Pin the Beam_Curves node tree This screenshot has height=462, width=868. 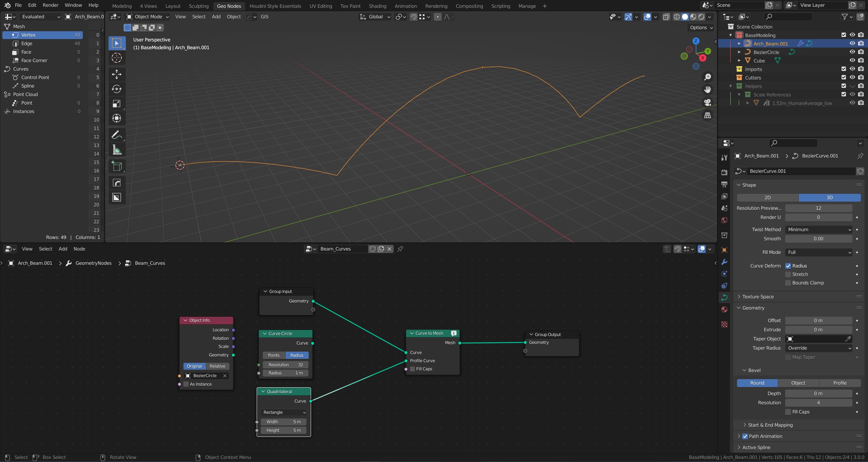click(x=400, y=249)
